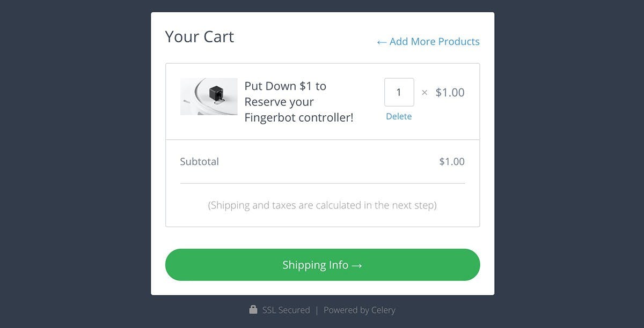644x328 pixels.
Task: Click the pipe separator in the footer
Action: point(317,310)
